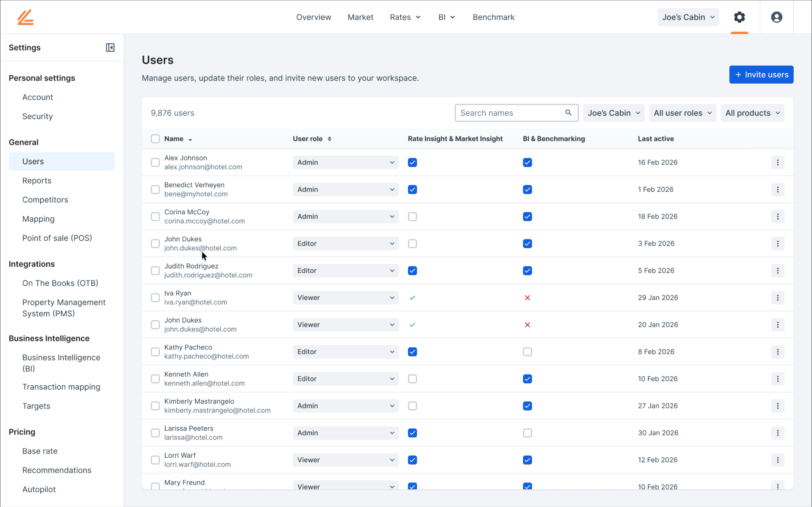Open Transaction mapping in sidebar
This screenshot has height=507, width=812.
62,387
